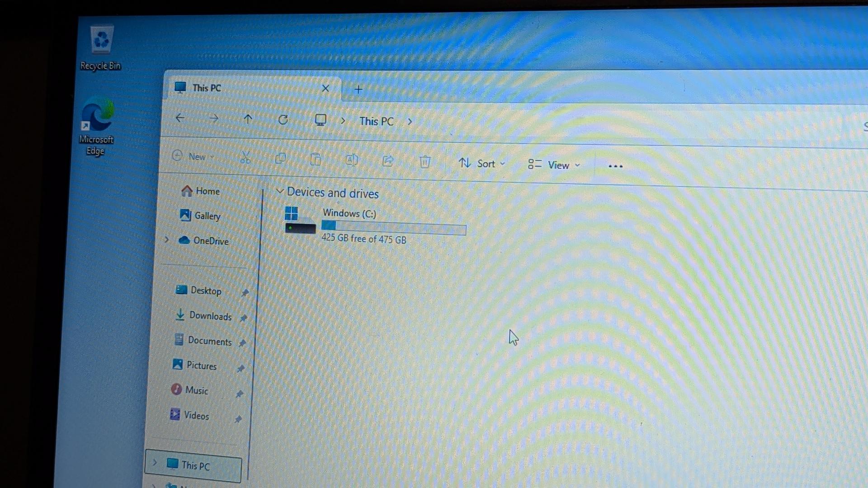
Task: Collapse the Devices and drives section
Action: (x=280, y=192)
